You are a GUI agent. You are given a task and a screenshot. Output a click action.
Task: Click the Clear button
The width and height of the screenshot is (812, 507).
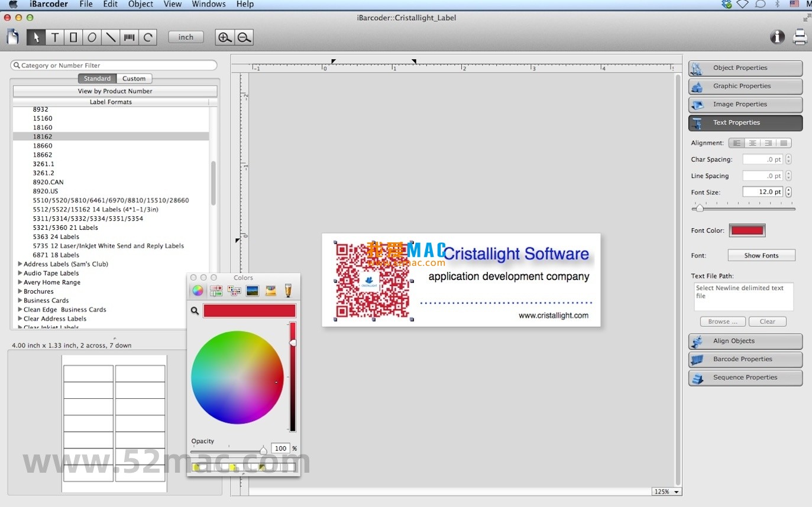(768, 321)
